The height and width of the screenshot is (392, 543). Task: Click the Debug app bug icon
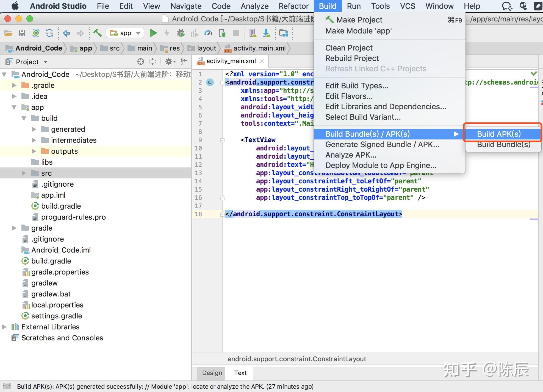[181, 33]
